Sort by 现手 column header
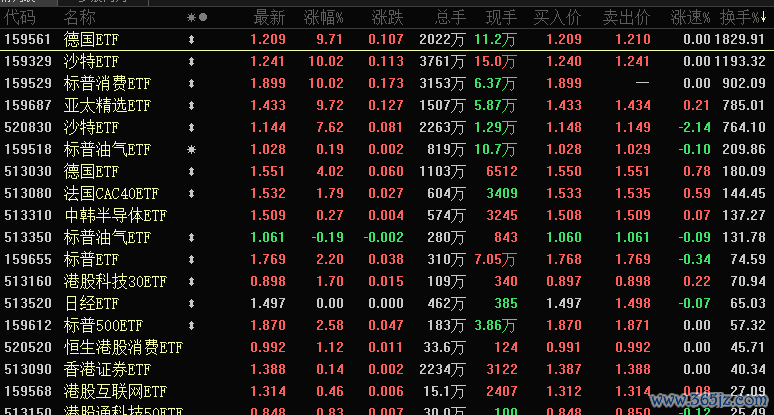The height and width of the screenshot is (415, 774). pos(502,18)
